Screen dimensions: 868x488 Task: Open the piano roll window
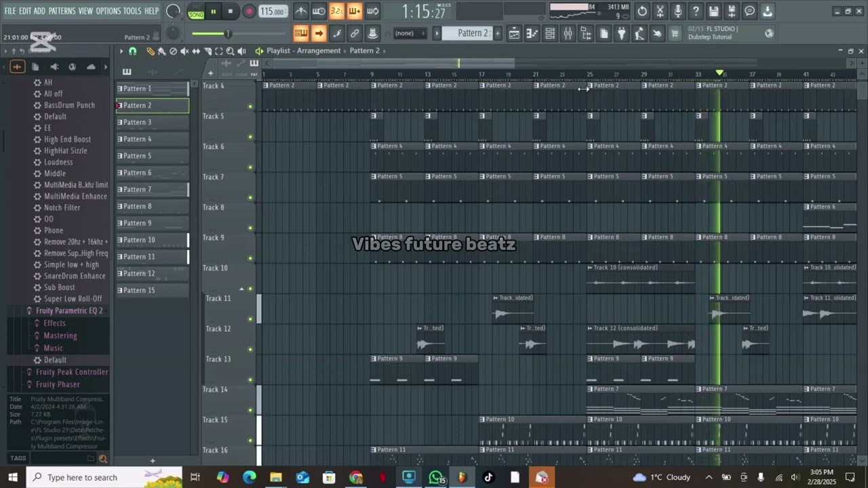click(x=532, y=33)
